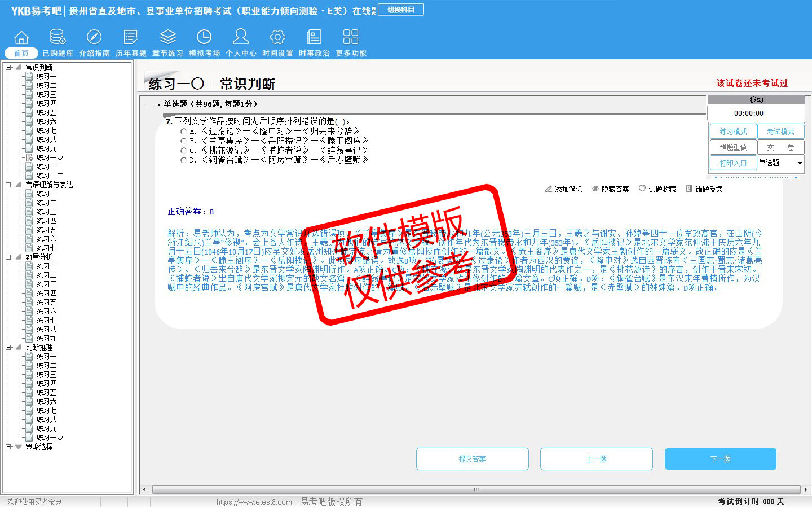Select answer option A 过秦论
This screenshot has height=508, width=812.
pyautogui.click(x=183, y=131)
